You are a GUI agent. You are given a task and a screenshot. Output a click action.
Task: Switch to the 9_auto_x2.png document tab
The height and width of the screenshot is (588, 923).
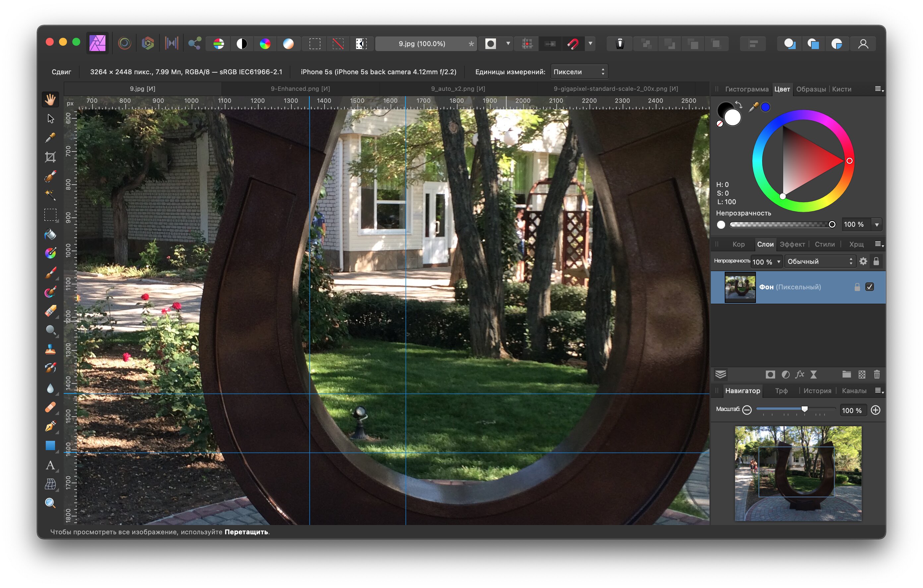pyautogui.click(x=458, y=88)
